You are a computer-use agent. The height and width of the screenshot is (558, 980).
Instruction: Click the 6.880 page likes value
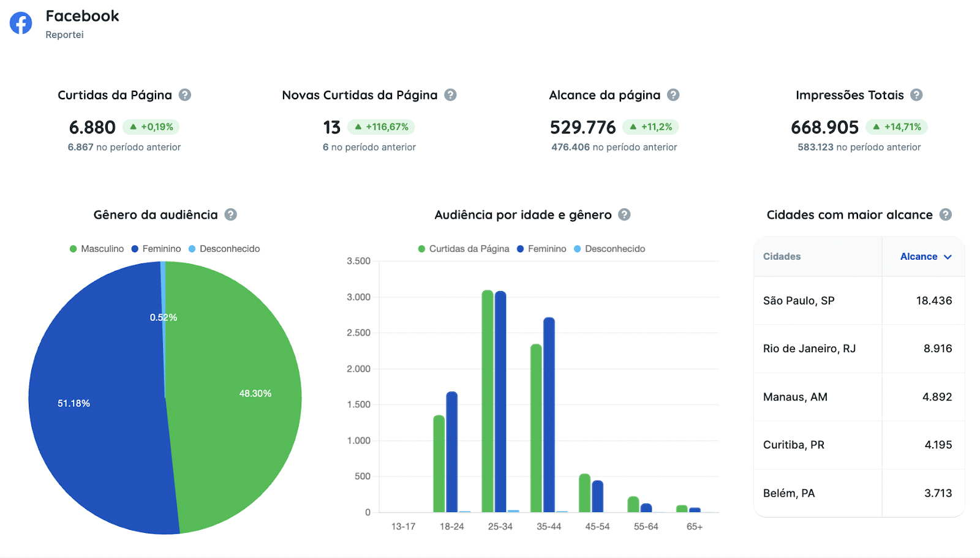92,127
